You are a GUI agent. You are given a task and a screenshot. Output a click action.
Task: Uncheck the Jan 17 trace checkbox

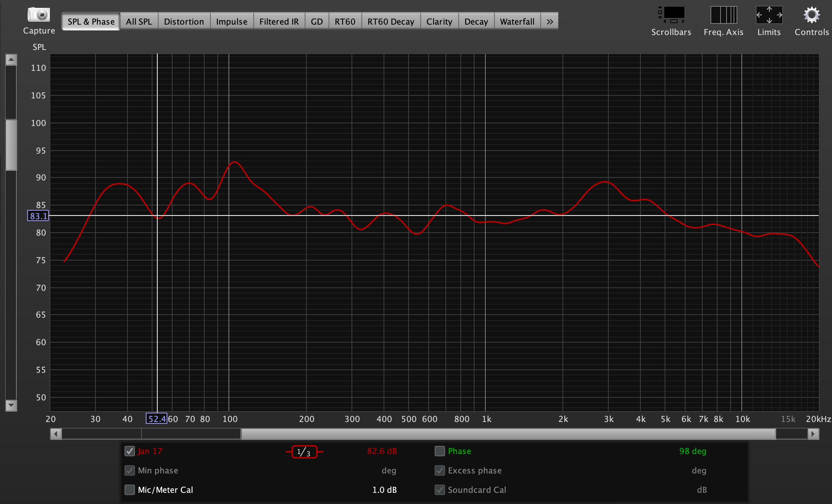130,451
